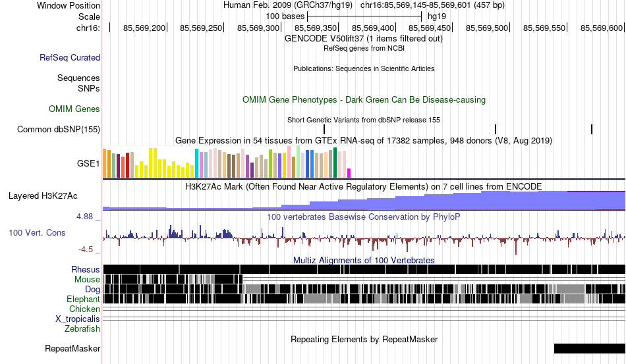Click the first dbSNP variant tick mark
Image resolution: width=626 pixels, height=364 pixels.
click(x=324, y=129)
